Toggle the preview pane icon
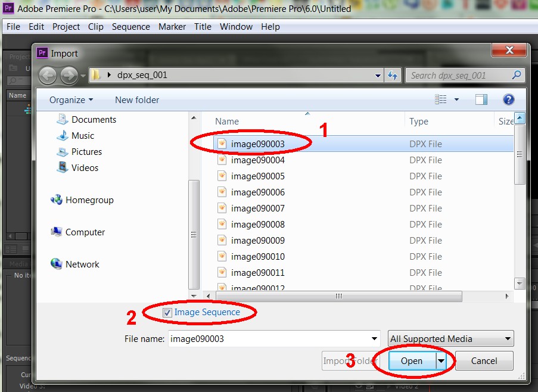The image size is (538, 392). (481, 99)
